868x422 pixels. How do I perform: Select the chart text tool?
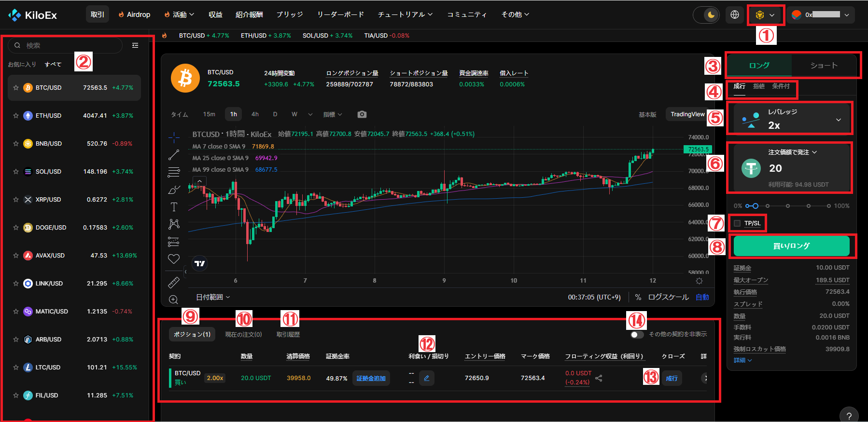[174, 207]
